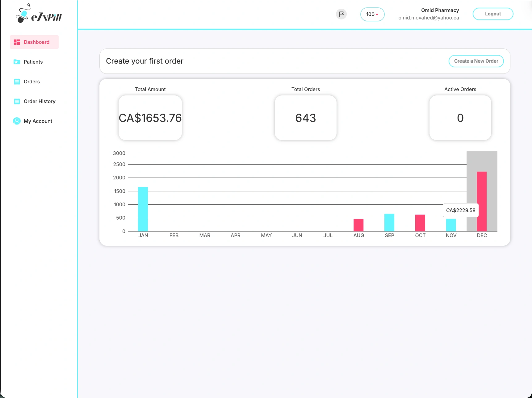The image size is (532, 398).
Task: Click the Order History list icon
Action: pos(17,102)
